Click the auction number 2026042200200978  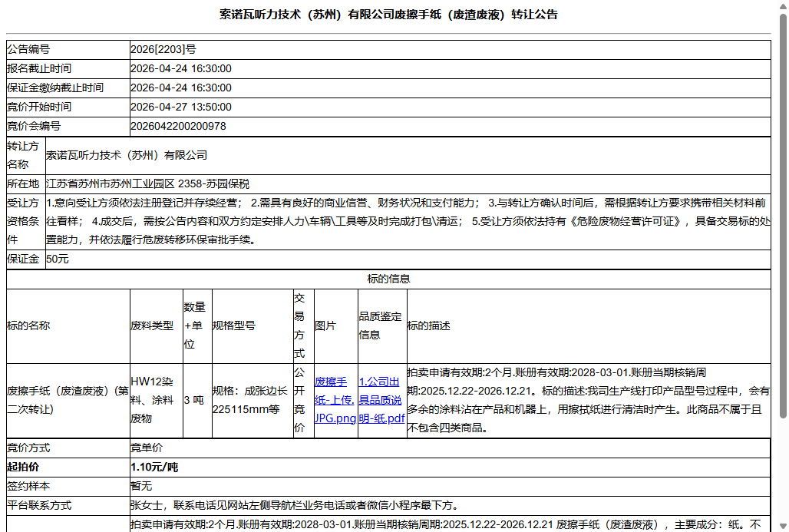click(x=178, y=126)
